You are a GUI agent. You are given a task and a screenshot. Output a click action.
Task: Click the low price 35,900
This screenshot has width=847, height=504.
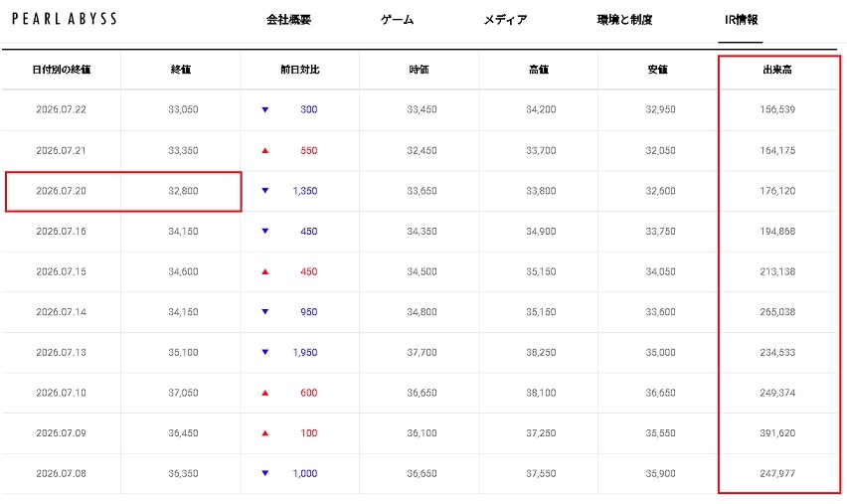pyautogui.click(x=660, y=473)
